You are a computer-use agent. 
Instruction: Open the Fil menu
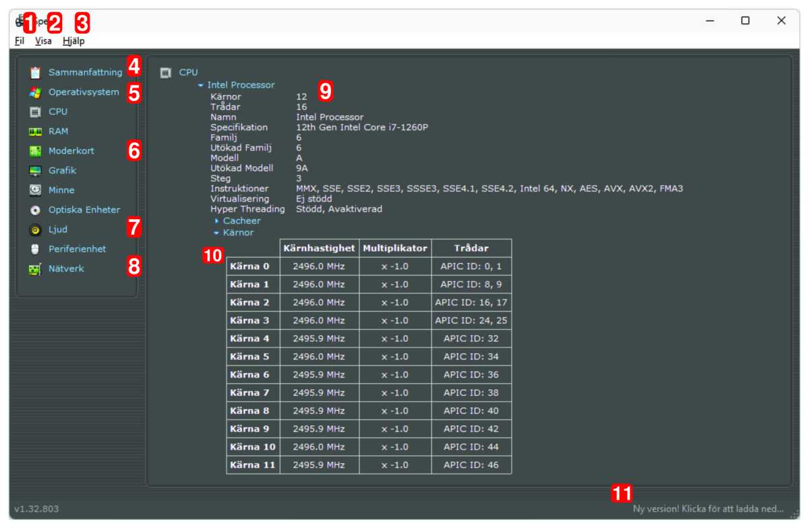[20, 41]
